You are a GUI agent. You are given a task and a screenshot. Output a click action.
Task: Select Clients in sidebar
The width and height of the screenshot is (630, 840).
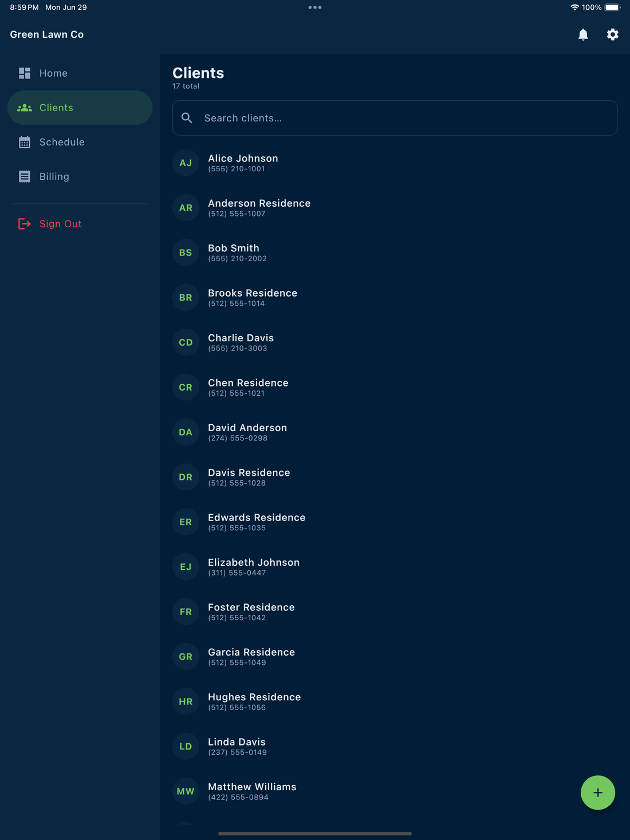(x=80, y=108)
